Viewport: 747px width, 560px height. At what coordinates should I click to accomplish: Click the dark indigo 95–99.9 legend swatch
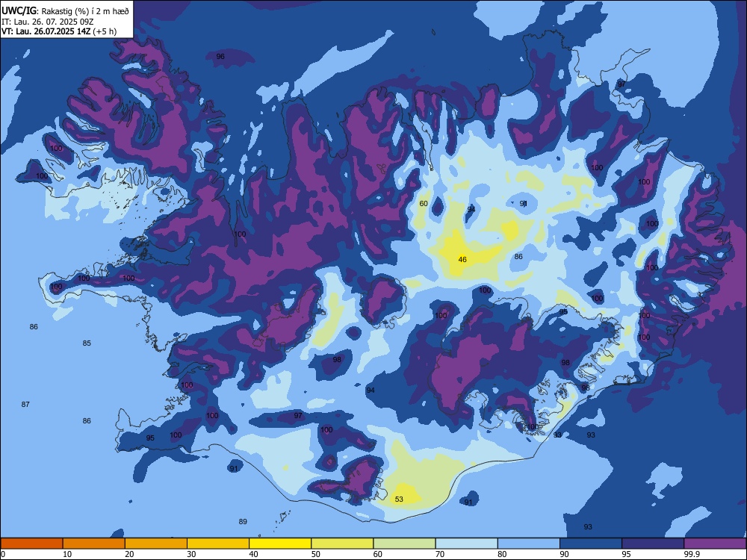653,544
